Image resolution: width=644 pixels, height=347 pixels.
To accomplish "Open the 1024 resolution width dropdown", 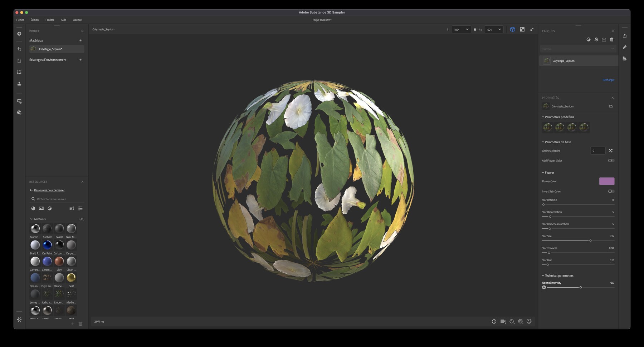I will (461, 29).
